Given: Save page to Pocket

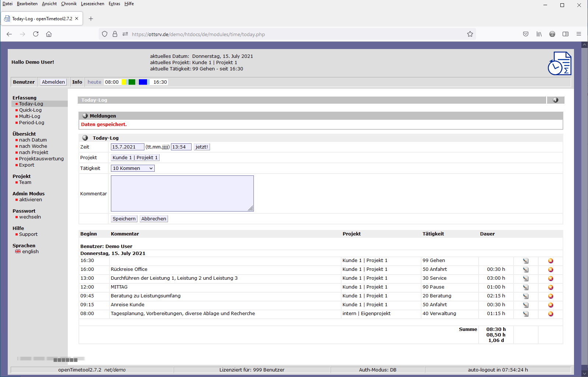Looking at the screenshot, I should [x=526, y=34].
